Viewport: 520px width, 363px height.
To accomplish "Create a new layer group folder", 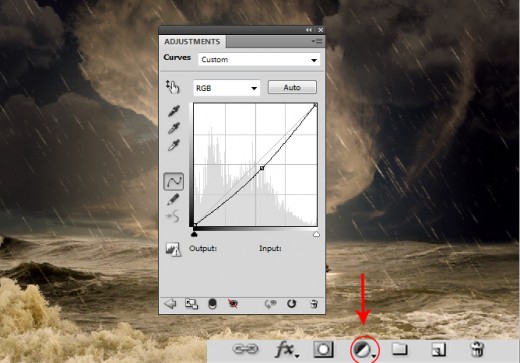I will [400, 349].
